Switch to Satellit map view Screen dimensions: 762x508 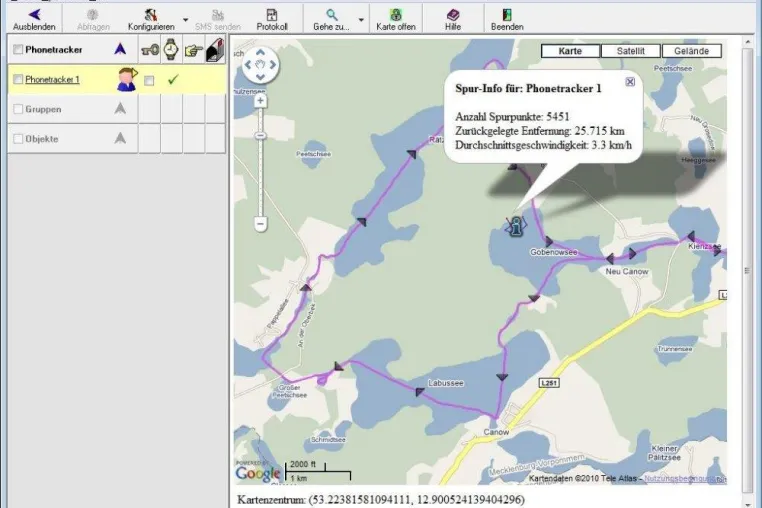[631, 51]
